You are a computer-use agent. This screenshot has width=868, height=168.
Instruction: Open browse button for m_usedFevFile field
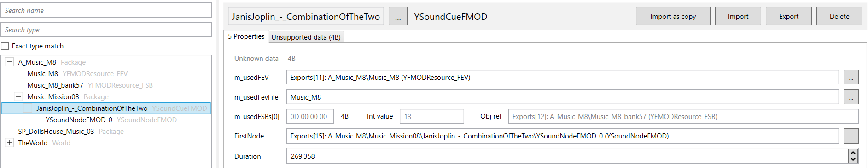tap(851, 97)
